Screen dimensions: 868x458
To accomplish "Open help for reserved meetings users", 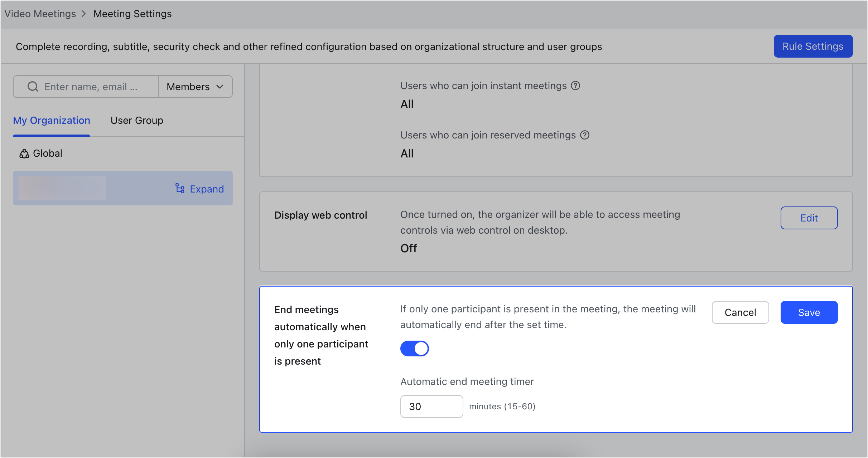I will click(585, 135).
